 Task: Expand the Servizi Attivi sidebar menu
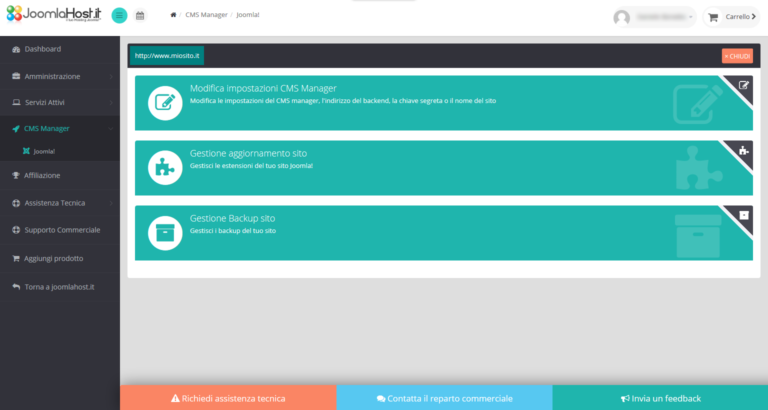point(60,102)
